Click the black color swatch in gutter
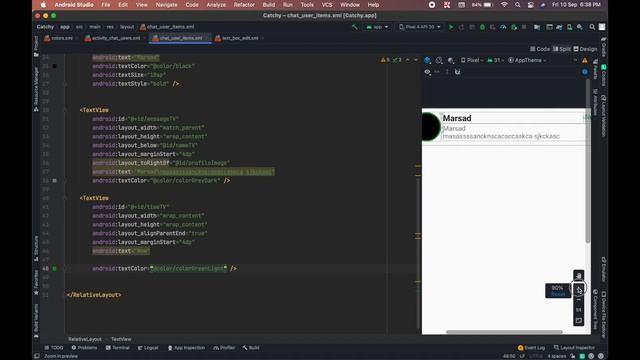The width and height of the screenshot is (640, 360). tap(54, 66)
